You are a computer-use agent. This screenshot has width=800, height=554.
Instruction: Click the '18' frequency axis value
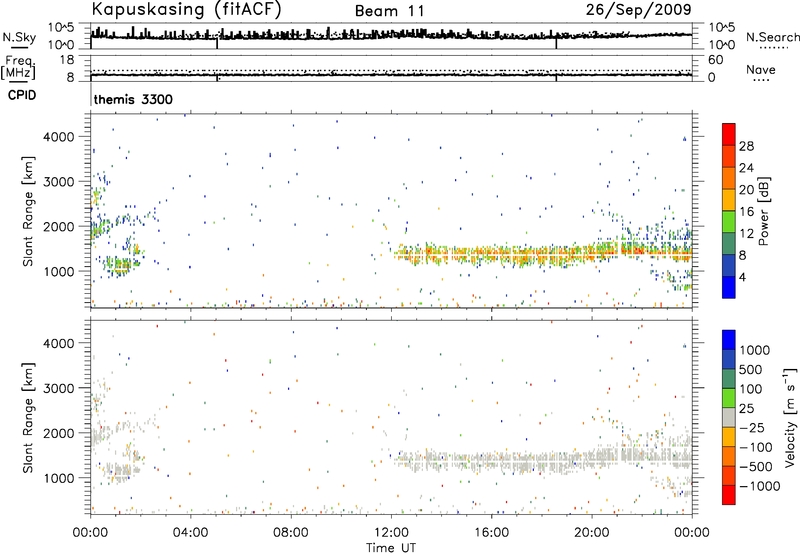click(67, 60)
